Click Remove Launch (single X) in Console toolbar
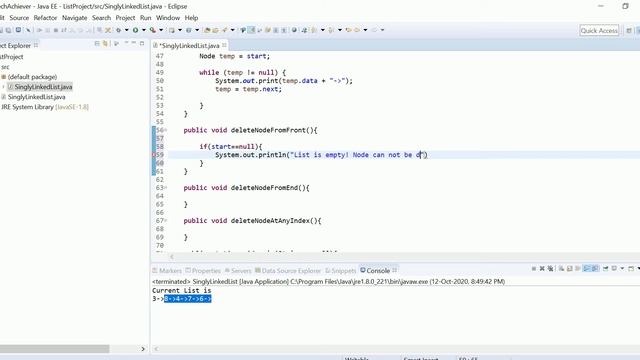Screen dimensions: 640x360 [x=542, y=269]
